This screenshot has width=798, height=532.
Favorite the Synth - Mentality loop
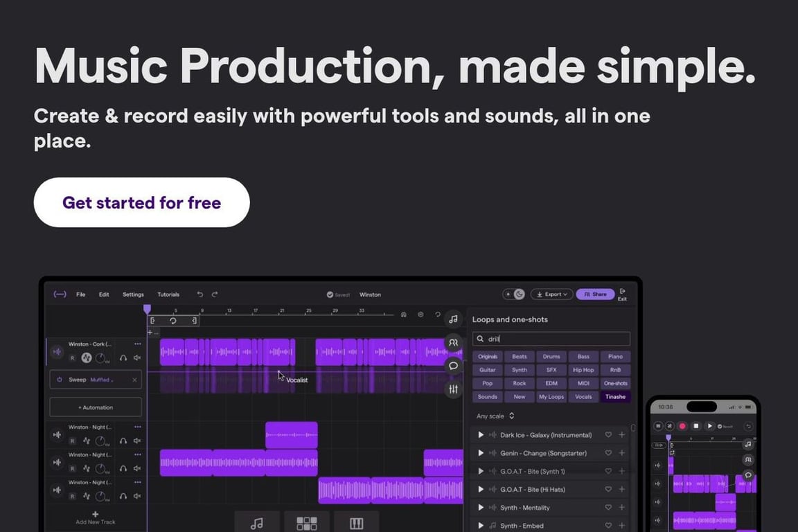pyautogui.click(x=608, y=508)
